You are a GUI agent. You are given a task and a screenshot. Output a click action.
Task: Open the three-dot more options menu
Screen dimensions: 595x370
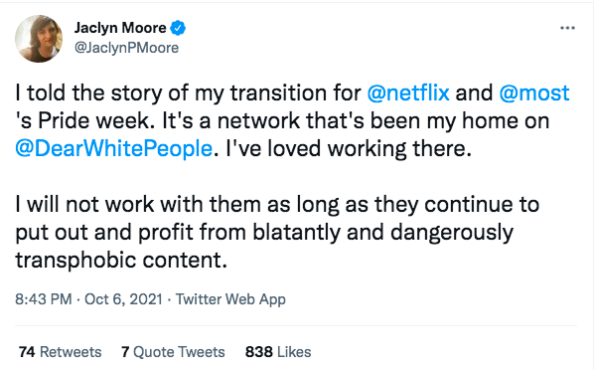click(567, 28)
